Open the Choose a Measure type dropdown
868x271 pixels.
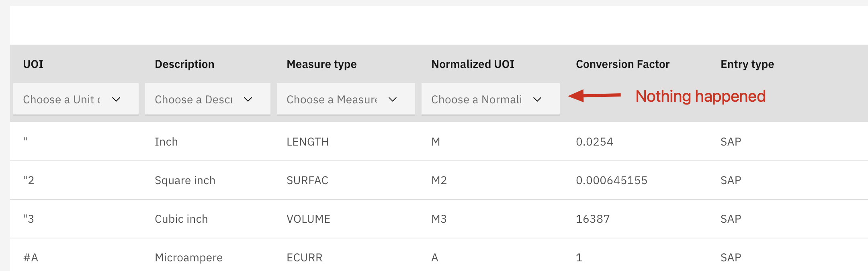345,99
